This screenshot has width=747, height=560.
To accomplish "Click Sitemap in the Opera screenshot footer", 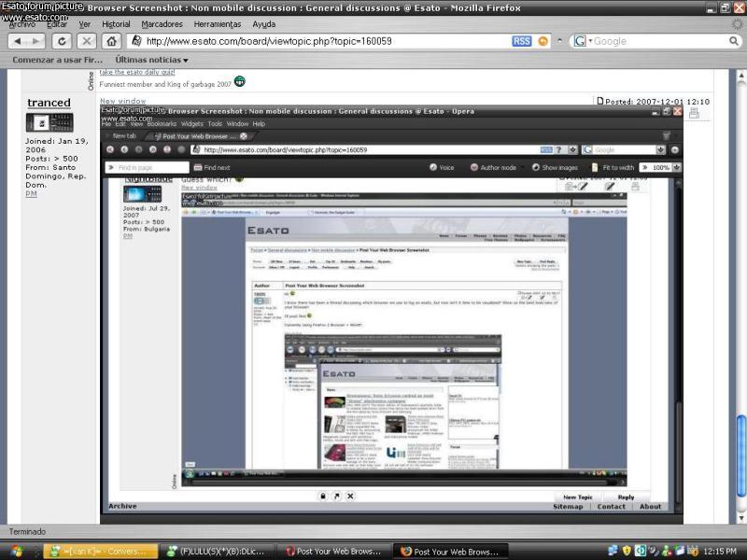I will [x=568, y=507].
